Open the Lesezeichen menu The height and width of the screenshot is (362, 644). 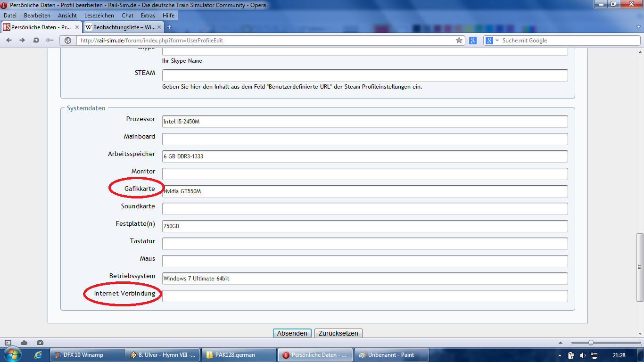pos(99,16)
